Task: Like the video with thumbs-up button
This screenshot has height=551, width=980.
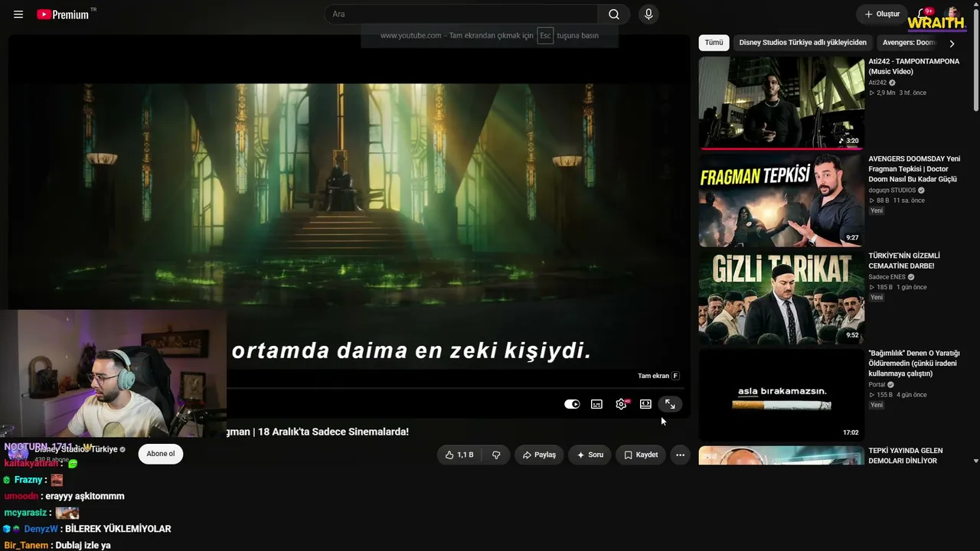Action: click(x=459, y=455)
